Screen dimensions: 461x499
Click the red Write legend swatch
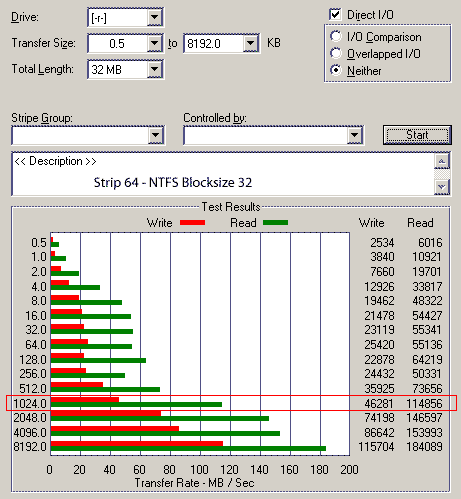tap(192, 223)
